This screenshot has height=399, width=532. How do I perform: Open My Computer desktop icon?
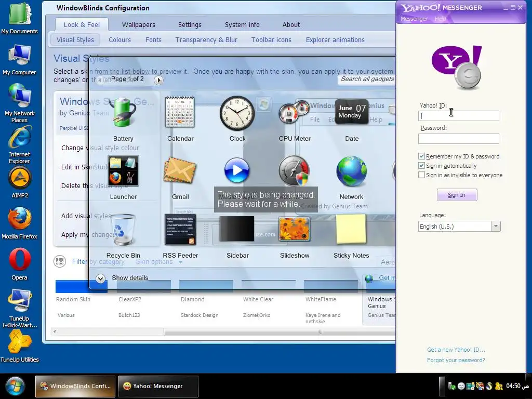[x=19, y=60]
